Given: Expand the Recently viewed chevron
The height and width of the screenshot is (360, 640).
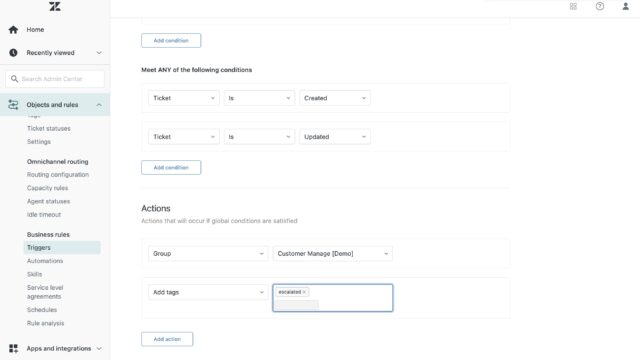Looking at the screenshot, I should tap(99, 53).
